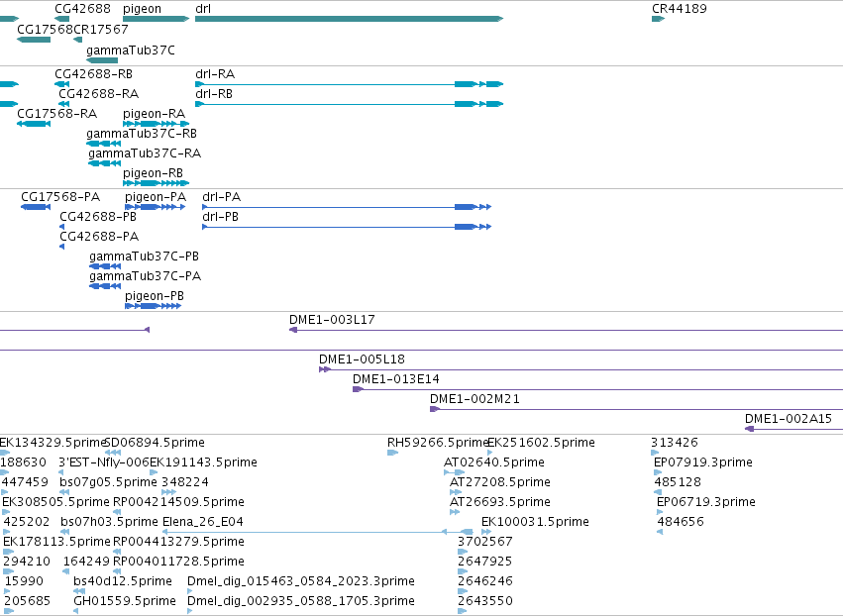The image size is (843, 616).
Task: Select the 484656 feature label
Action: (681, 523)
